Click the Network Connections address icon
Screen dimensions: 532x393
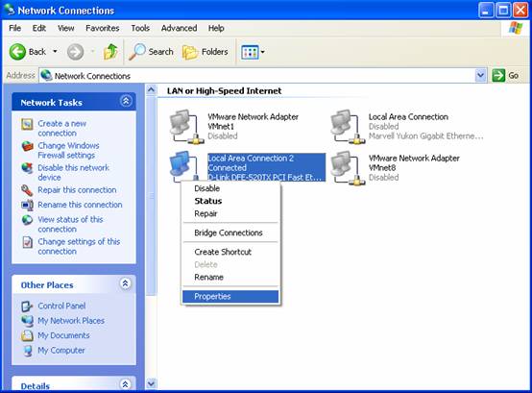(46, 75)
